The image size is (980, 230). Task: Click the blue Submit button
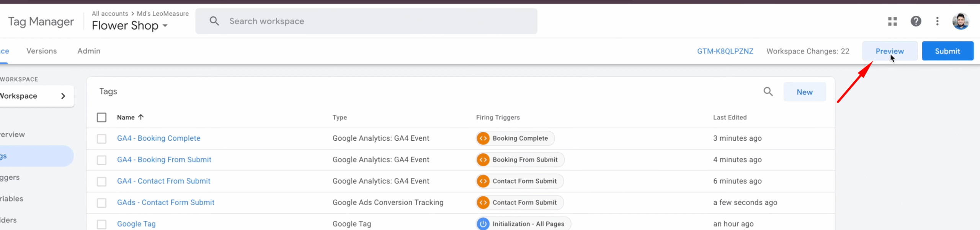[947, 51]
